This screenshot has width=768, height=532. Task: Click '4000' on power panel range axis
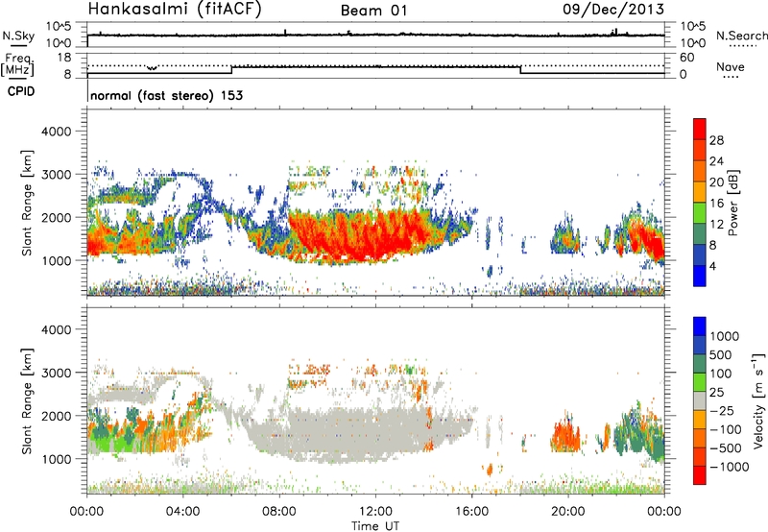pos(57,132)
